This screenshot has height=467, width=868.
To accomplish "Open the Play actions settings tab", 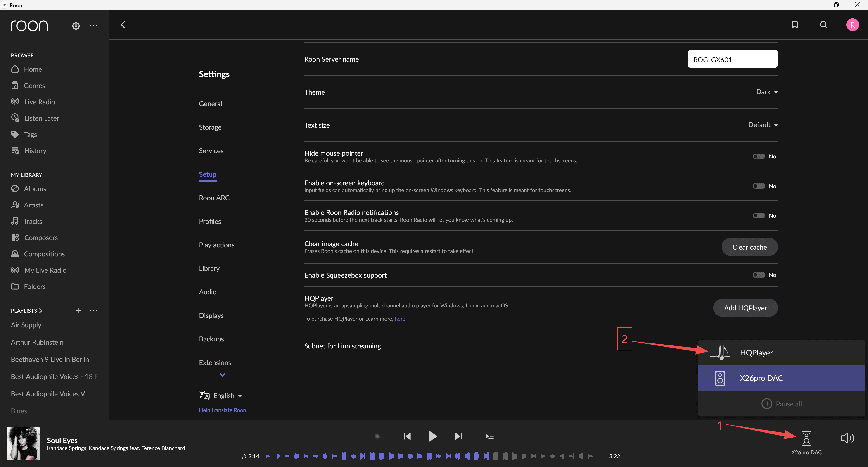I will click(216, 245).
